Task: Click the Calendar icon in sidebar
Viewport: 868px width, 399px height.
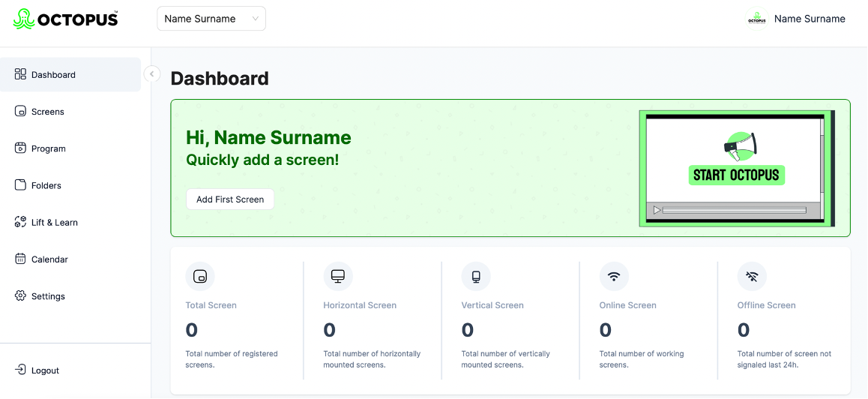Action: 20,259
